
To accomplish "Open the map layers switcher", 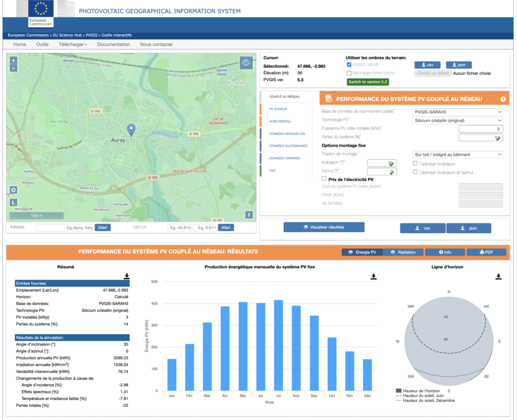I will (x=246, y=63).
